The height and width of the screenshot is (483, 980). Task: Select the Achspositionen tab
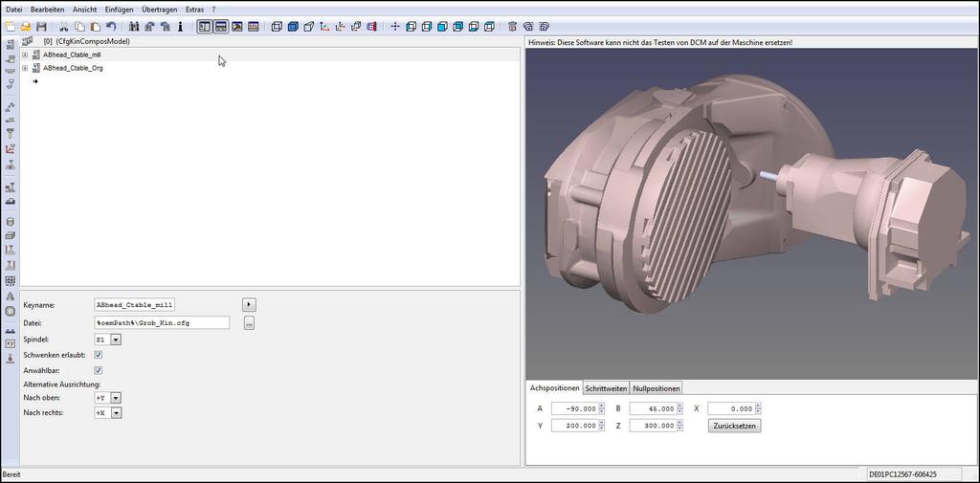pos(554,387)
